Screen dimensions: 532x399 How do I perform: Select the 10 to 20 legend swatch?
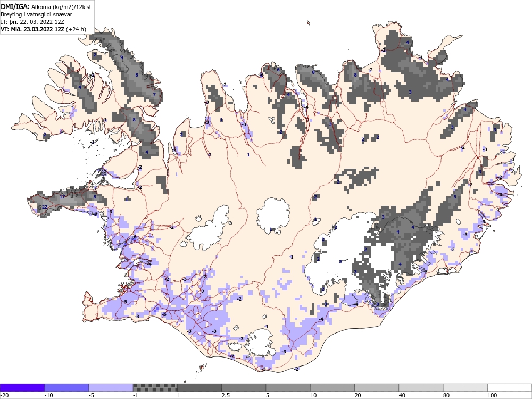pyautogui.click(x=332, y=387)
